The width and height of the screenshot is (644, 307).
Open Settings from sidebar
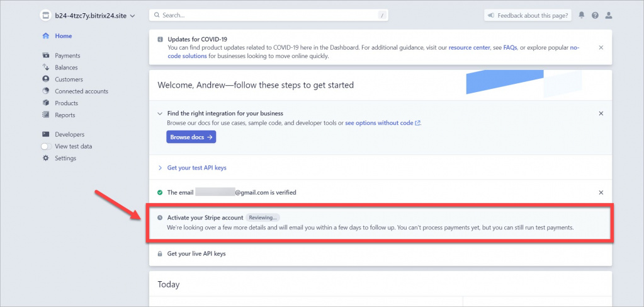point(65,158)
